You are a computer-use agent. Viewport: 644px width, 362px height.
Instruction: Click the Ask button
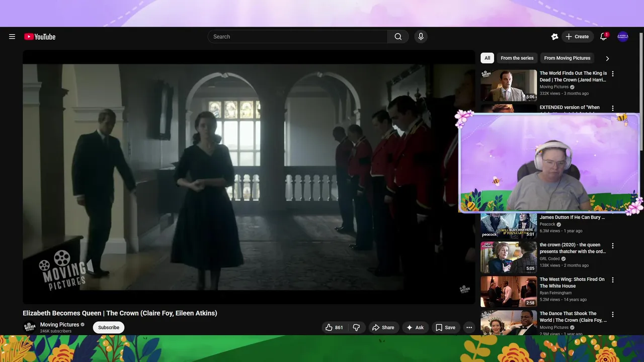(415, 327)
